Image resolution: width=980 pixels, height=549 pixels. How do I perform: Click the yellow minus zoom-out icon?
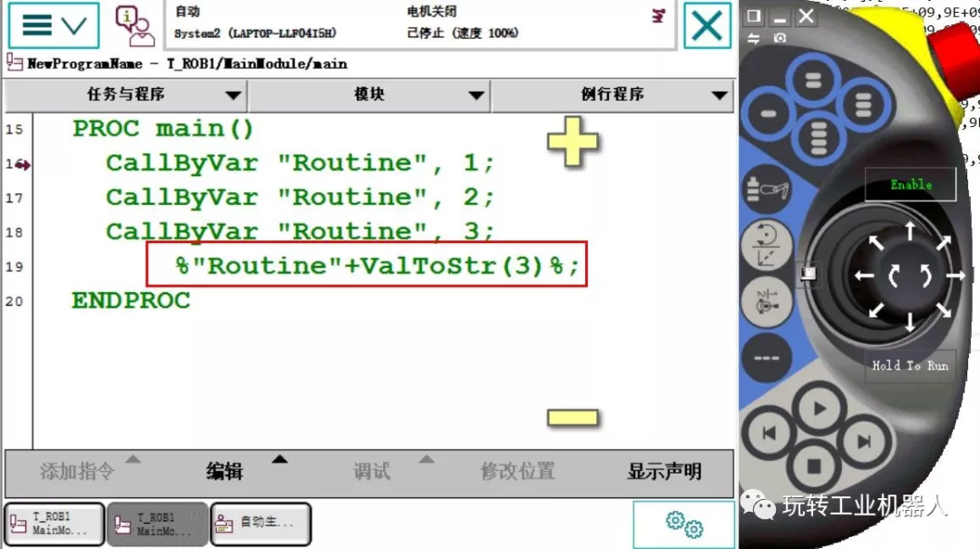coord(573,417)
